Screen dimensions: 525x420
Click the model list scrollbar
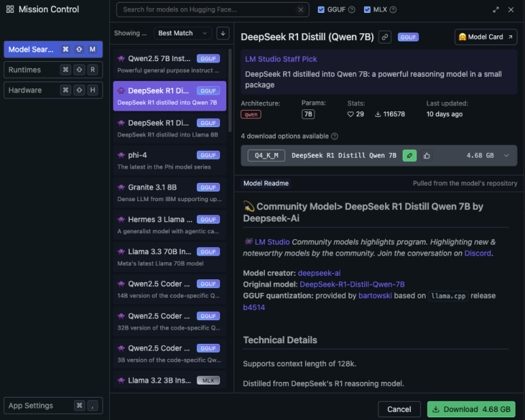pos(230,90)
